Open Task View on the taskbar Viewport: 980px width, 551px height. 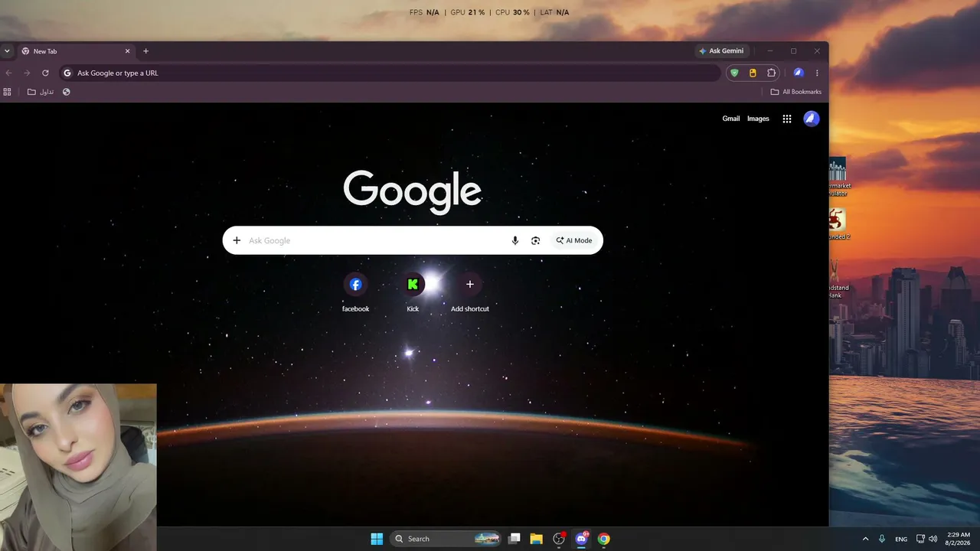(514, 539)
